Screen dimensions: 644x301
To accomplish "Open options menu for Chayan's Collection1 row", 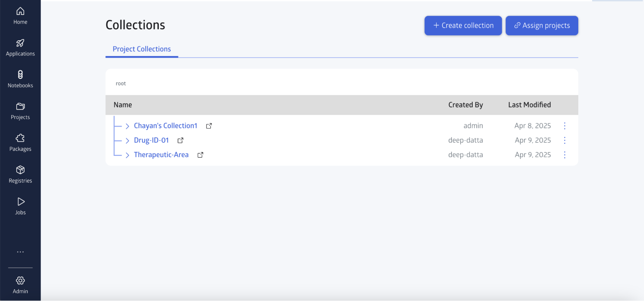I will [x=564, y=126].
